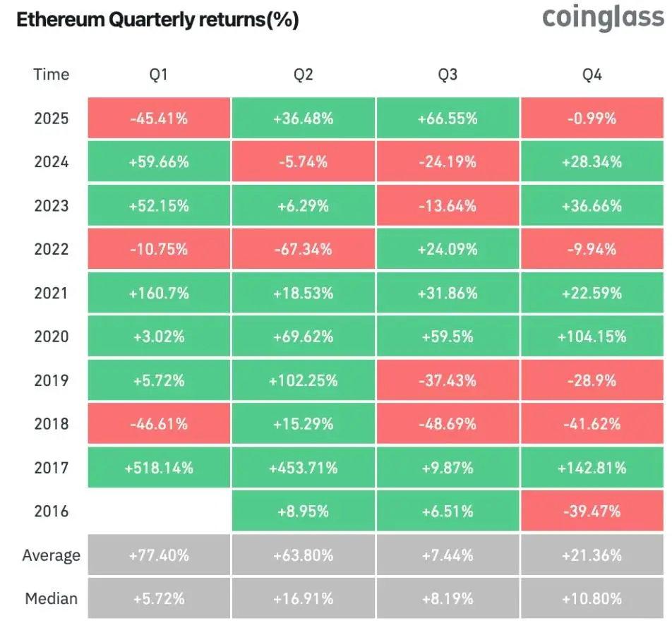This screenshot has width=672, height=623.
Task: Click the 2021 Q1 cell showing +160.7%
Action: click(159, 293)
